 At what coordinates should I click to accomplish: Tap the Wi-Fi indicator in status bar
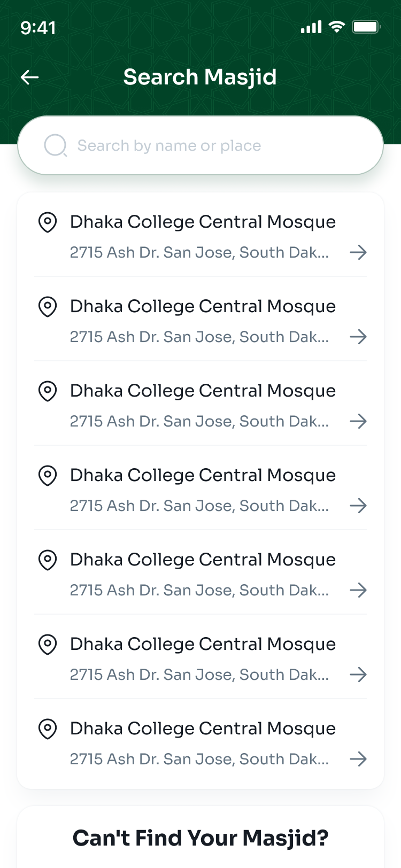pos(337,27)
